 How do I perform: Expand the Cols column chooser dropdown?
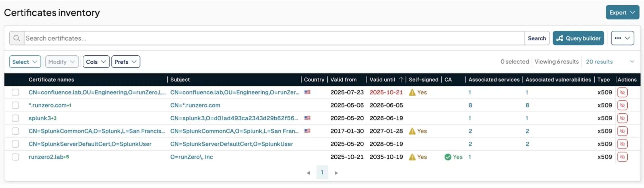96,62
